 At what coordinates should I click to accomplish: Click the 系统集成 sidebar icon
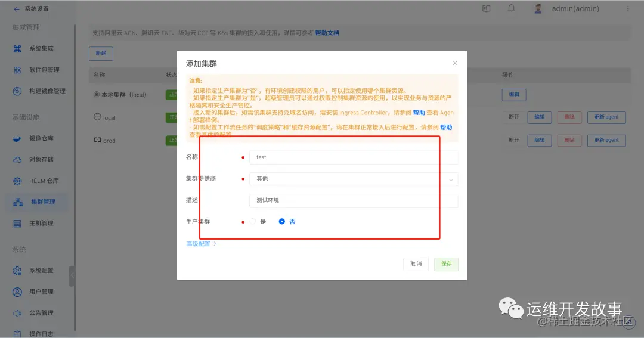(x=17, y=49)
